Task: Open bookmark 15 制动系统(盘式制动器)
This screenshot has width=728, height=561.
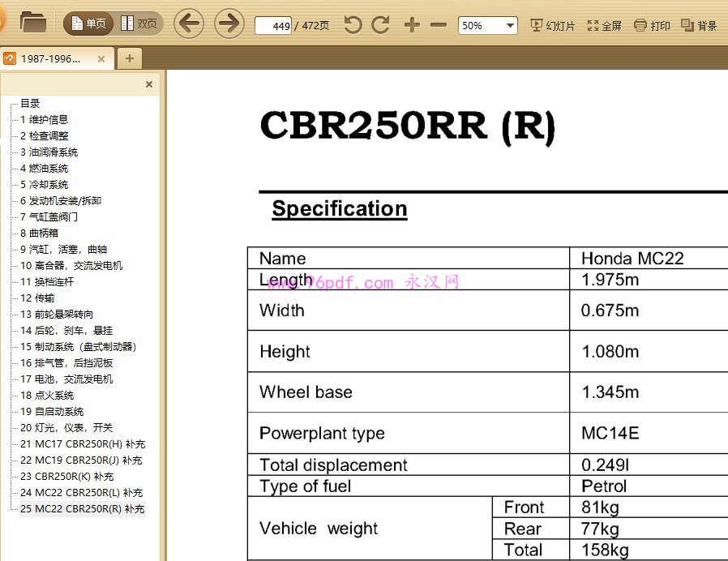Action: 79,347
